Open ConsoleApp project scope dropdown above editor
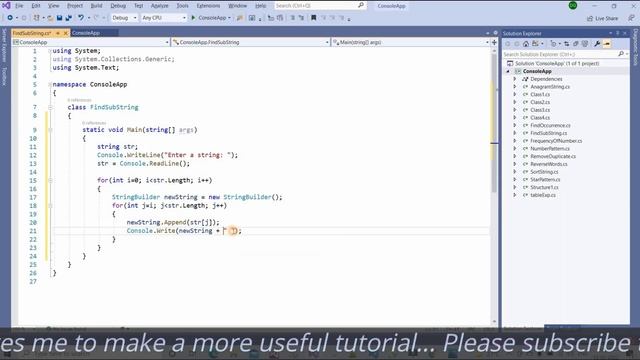The image size is (640, 360). click(91, 42)
